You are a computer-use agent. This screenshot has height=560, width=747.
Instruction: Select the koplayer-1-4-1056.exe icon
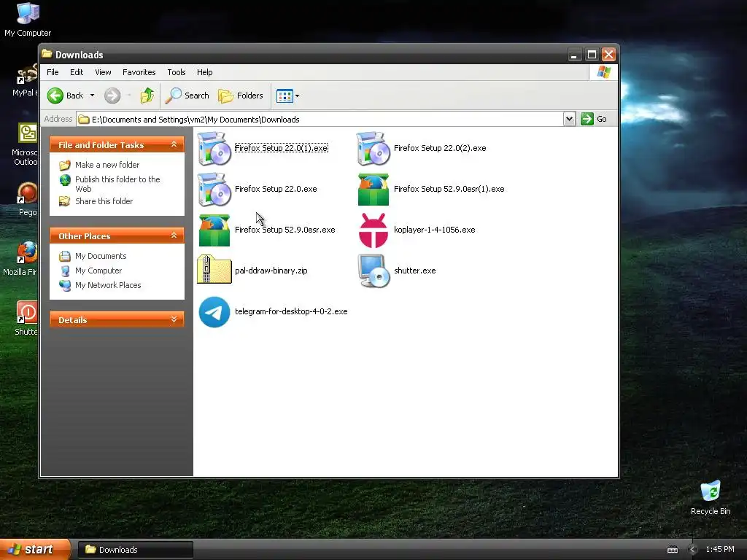click(x=373, y=230)
